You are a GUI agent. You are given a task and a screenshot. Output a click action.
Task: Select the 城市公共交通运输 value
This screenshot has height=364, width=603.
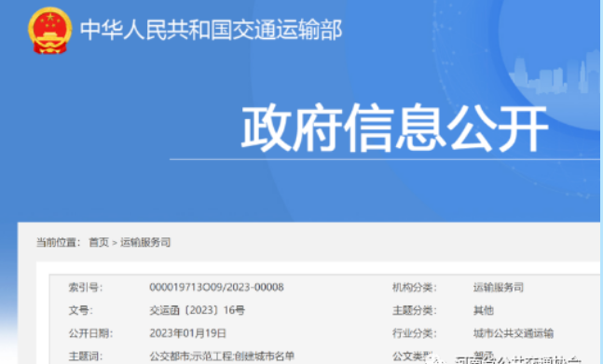pos(514,333)
